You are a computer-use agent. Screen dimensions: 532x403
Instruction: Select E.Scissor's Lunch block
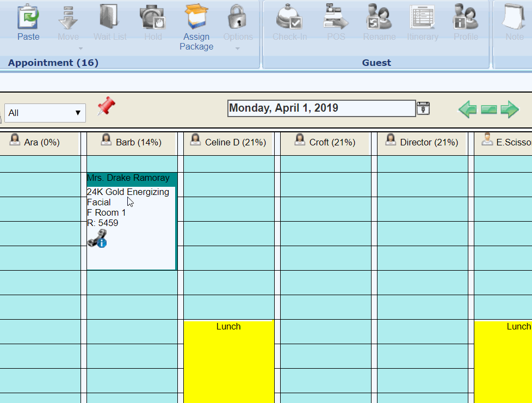coord(503,362)
